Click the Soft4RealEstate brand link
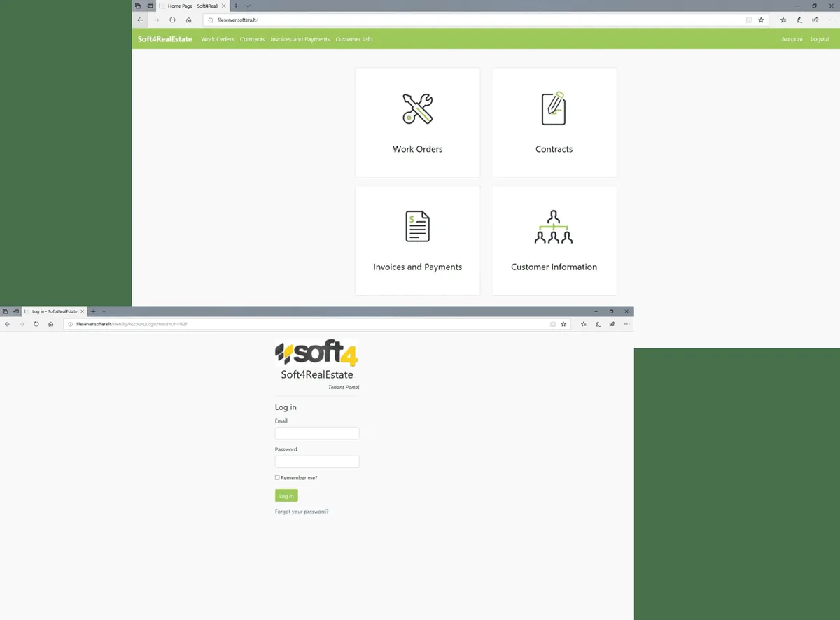Viewport: 840px width, 620px height. click(164, 39)
